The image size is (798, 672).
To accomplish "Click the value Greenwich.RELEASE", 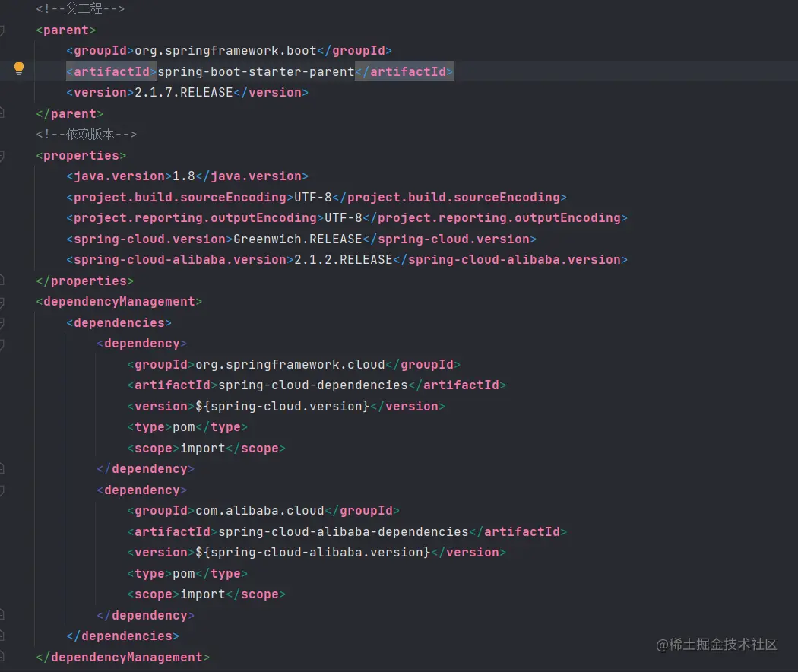I will click(298, 239).
